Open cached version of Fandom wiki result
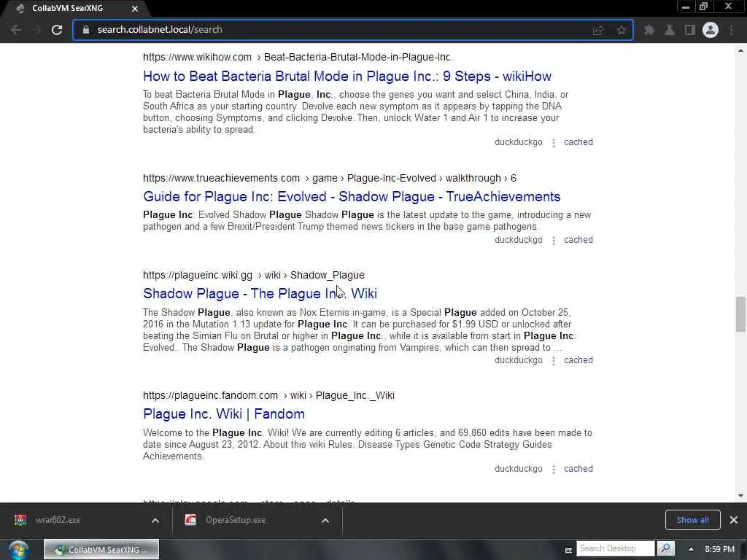This screenshot has height=560, width=747. click(x=578, y=469)
